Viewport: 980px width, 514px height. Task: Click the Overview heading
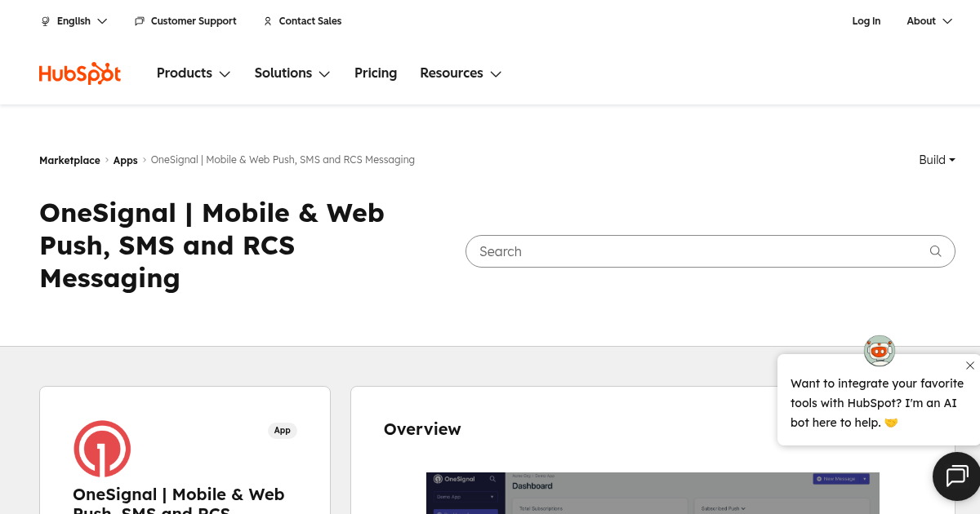[422, 429]
